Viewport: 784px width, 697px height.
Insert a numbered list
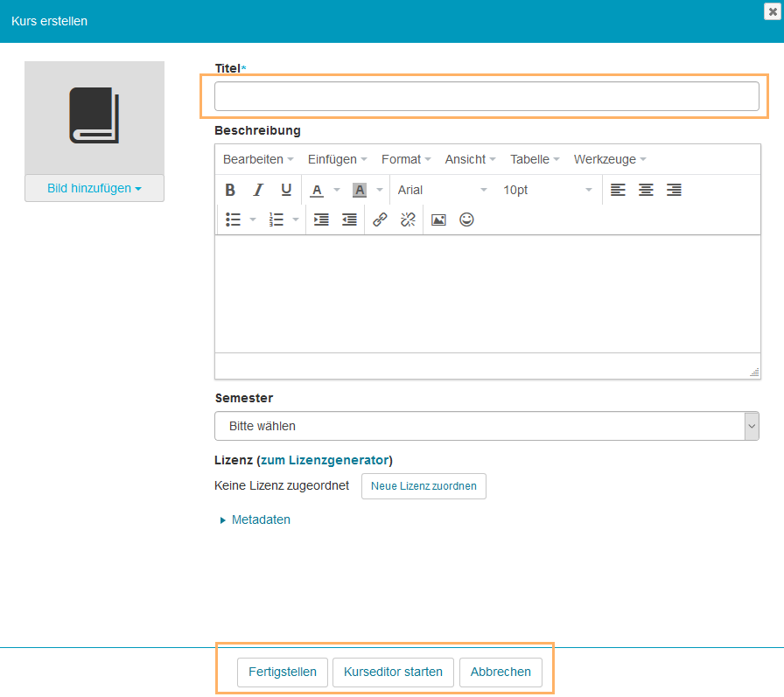click(276, 220)
